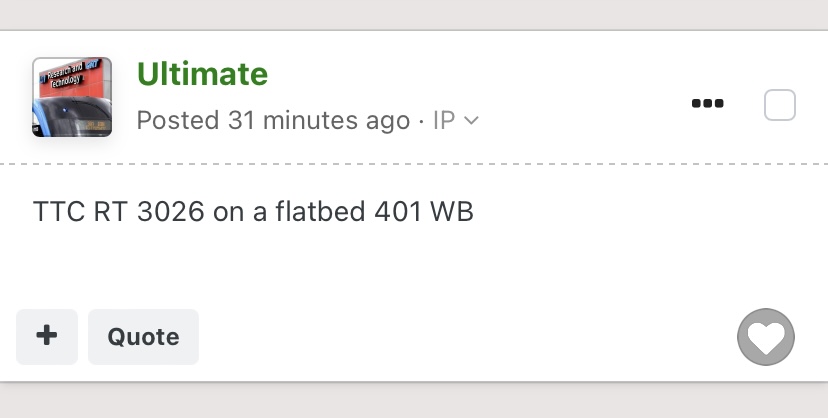Reply by quoting Ultimate's post
Image resolution: width=828 pixels, height=418 pixels.
(x=143, y=337)
